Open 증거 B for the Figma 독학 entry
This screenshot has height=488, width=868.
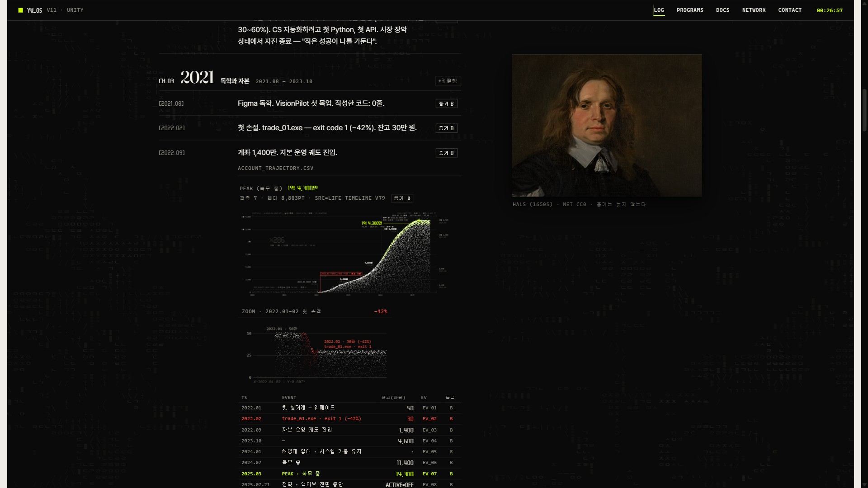point(446,103)
